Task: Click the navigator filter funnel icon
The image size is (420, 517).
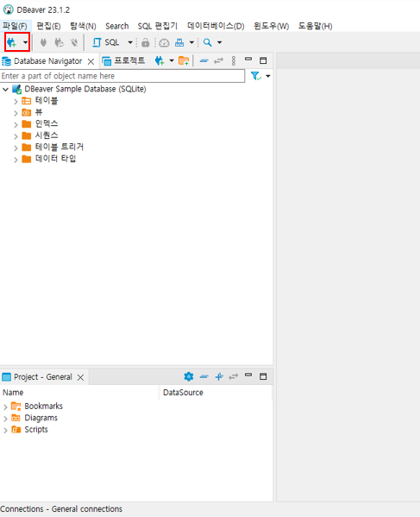Action: click(x=255, y=76)
